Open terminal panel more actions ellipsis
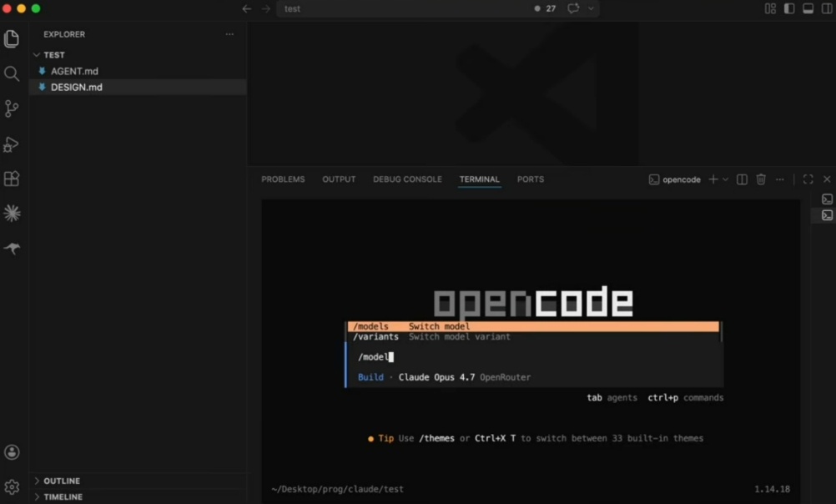 click(780, 179)
